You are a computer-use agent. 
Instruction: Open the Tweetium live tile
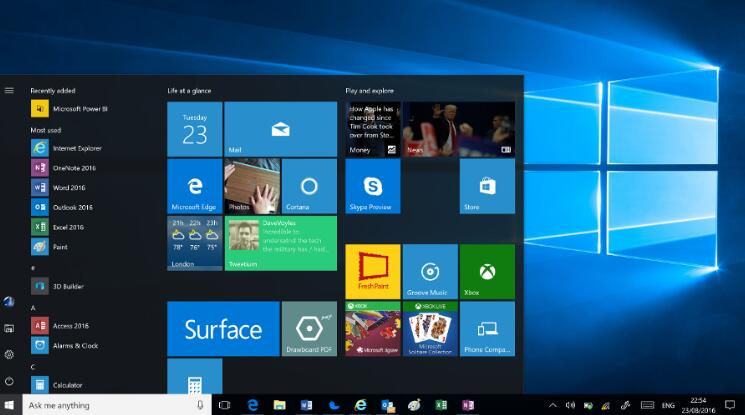click(280, 243)
